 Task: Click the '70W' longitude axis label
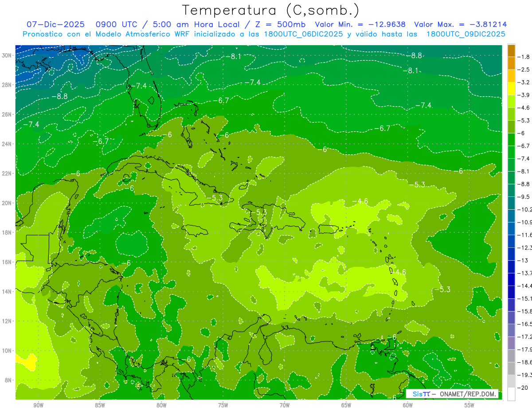tap(285, 406)
